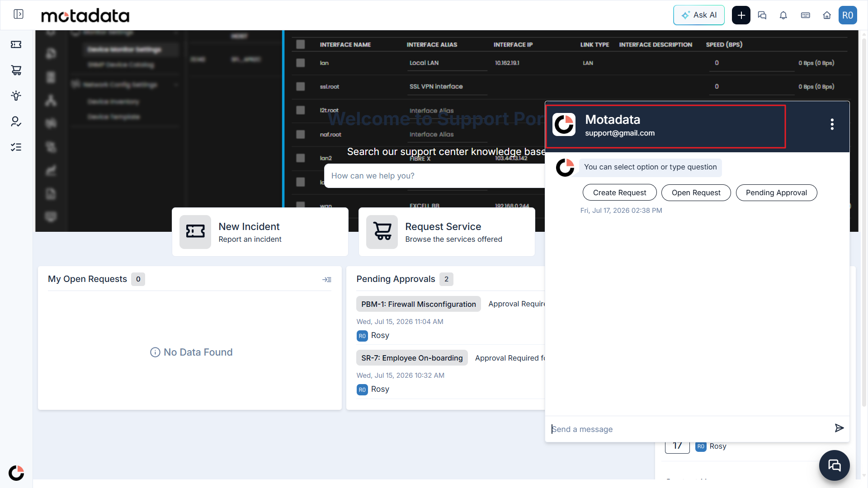Click the Motadata logo at sidebar bottom
The height and width of the screenshot is (488, 868).
point(16,473)
